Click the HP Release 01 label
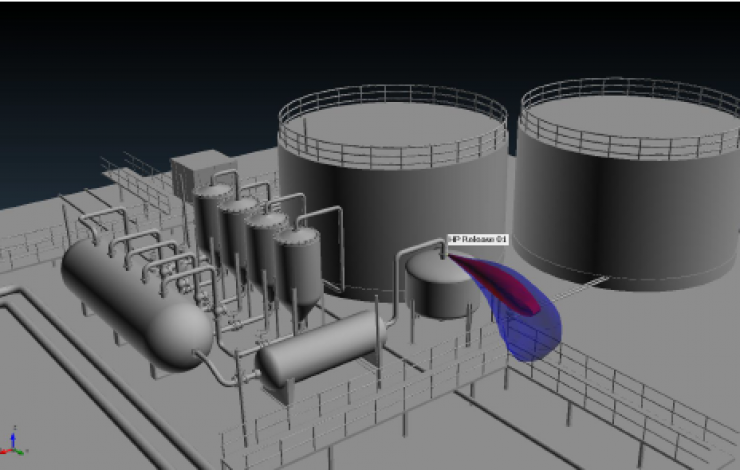 point(478,240)
